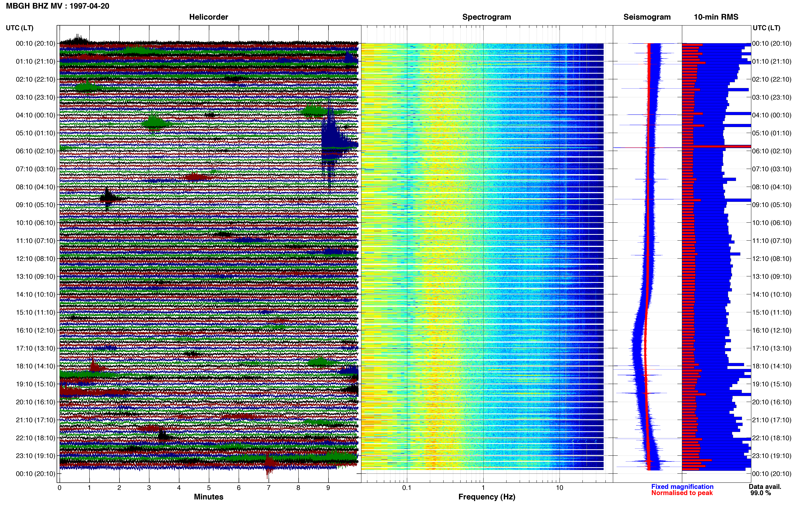Click the left '09:10 (05:10)' time label
Image resolution: width=812 pixels, height=508 pixels.
[x=36, y=205]
